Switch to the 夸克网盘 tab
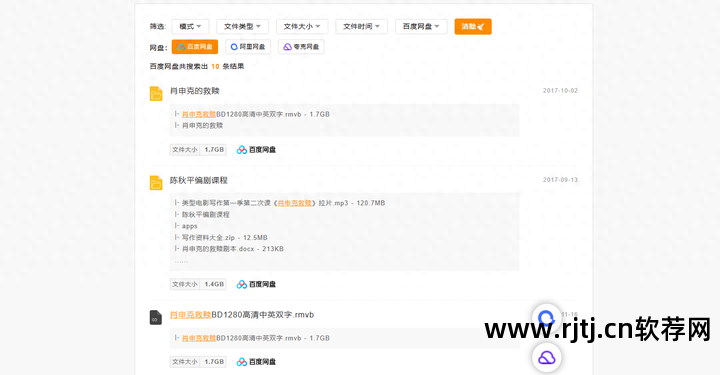Screen dimensions: 720x375 301,47
